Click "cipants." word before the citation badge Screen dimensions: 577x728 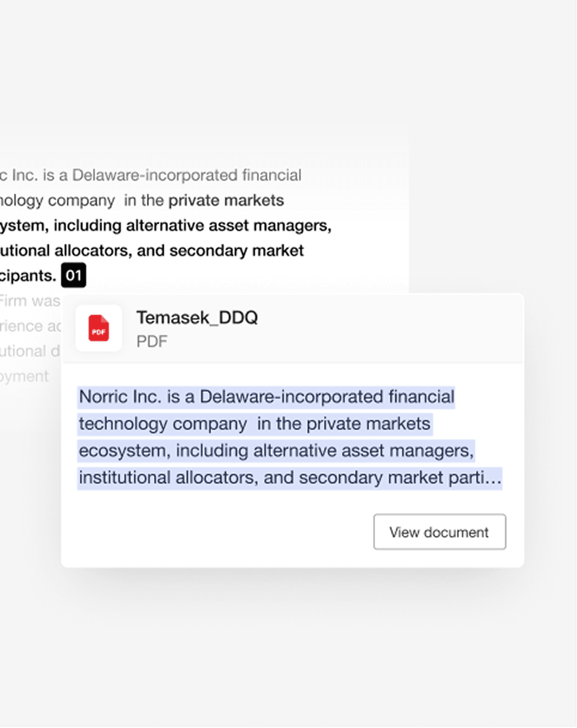click(x=28, y=276)
